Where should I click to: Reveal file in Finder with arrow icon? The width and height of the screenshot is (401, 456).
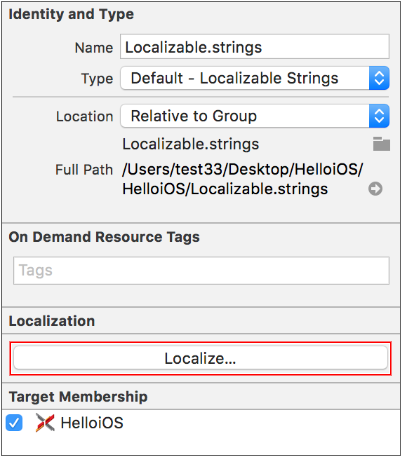pyautogui.click(x=375, y=189)
